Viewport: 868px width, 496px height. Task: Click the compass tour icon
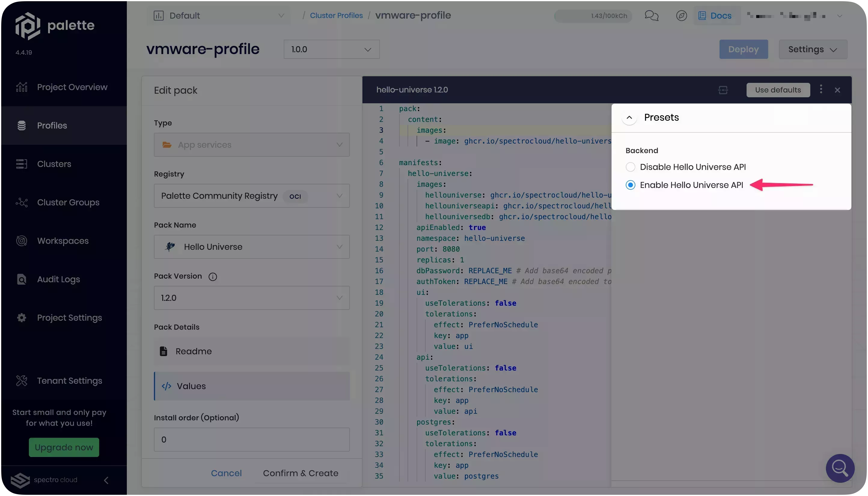(x=682, y=15)
